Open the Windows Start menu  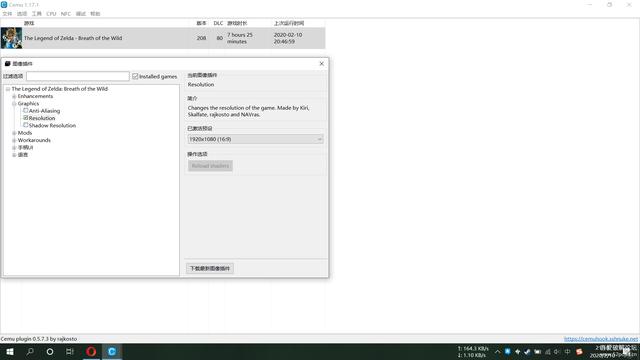pos(10,351)
